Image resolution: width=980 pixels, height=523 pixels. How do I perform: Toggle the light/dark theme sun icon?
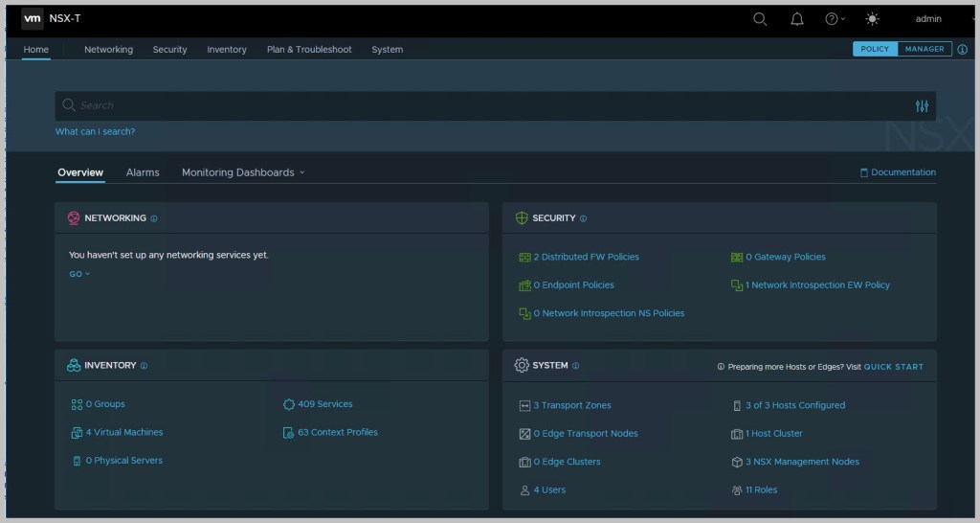pos(871,19)
